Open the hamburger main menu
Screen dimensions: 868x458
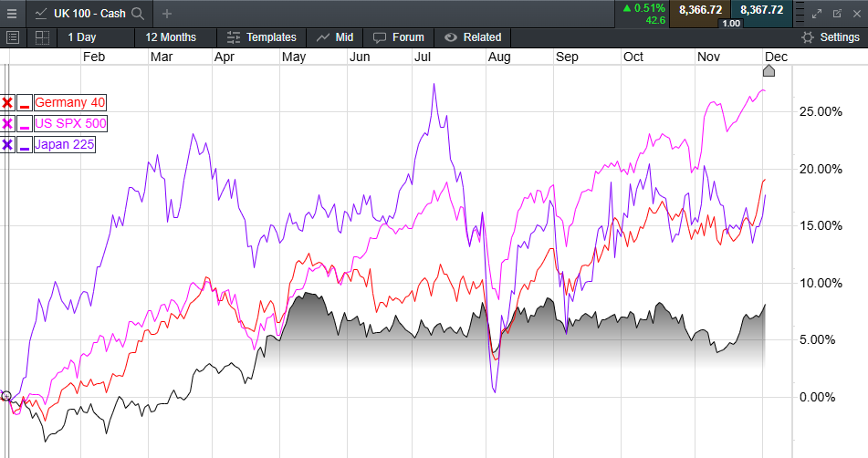(12, 14)
